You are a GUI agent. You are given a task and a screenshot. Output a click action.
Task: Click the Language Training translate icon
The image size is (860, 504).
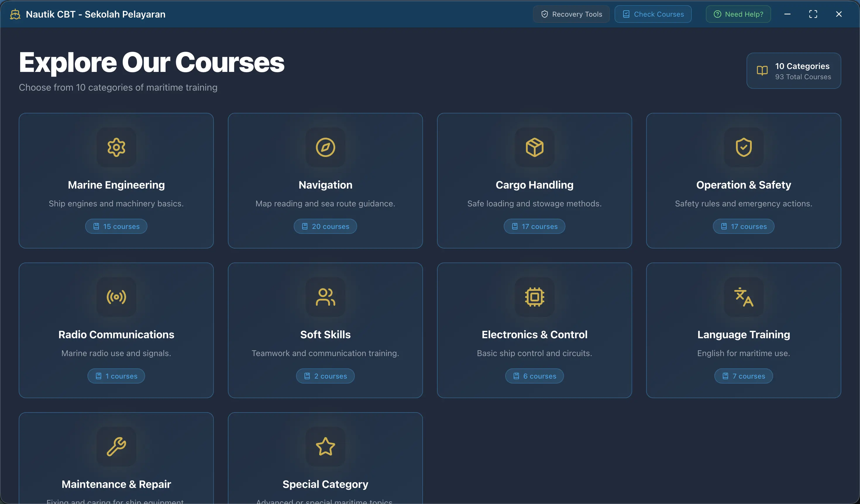(x=744, y=297)
